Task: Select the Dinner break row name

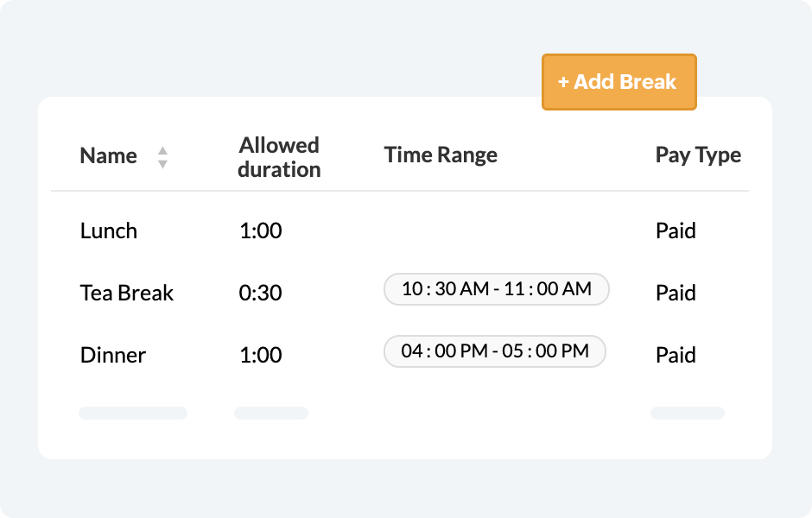Action: pyautogui.click(x=113, y=355)
